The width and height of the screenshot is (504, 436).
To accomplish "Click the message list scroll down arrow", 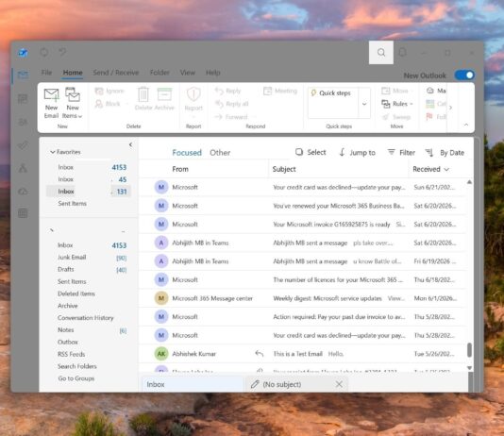I will [469, 367].
